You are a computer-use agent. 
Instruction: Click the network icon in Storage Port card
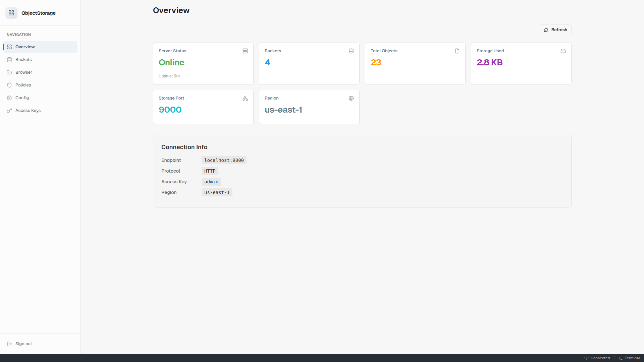click(x=245, y=98)
